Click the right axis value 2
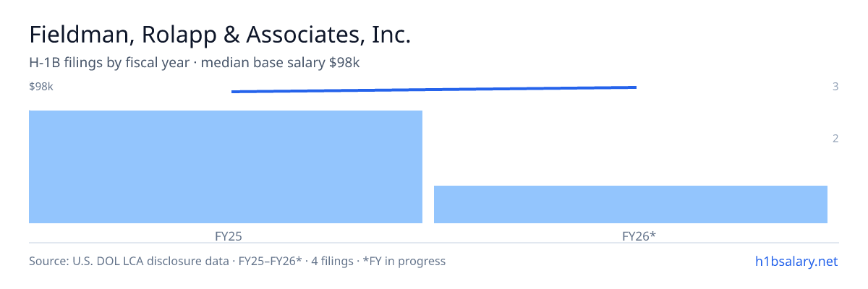 pos(835,139)
